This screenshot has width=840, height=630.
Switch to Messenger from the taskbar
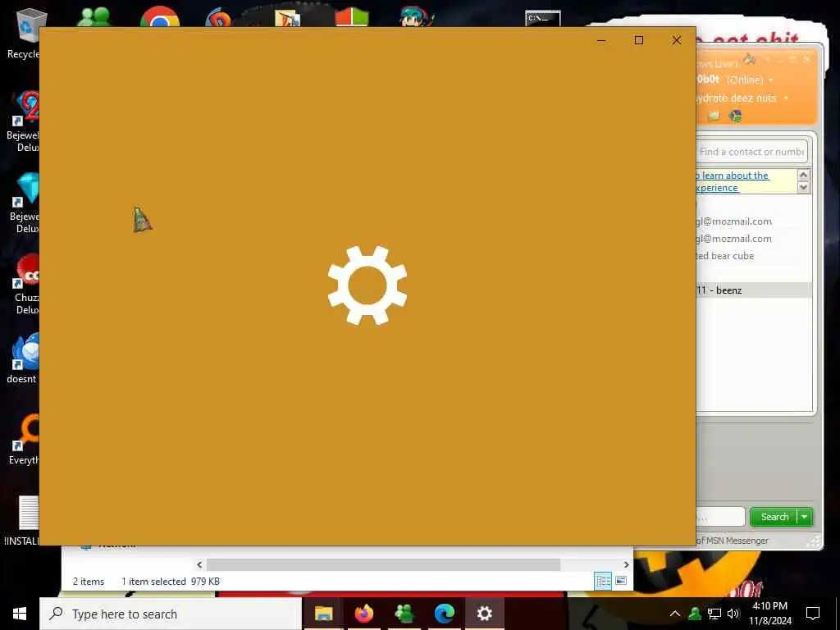(404, 614)
